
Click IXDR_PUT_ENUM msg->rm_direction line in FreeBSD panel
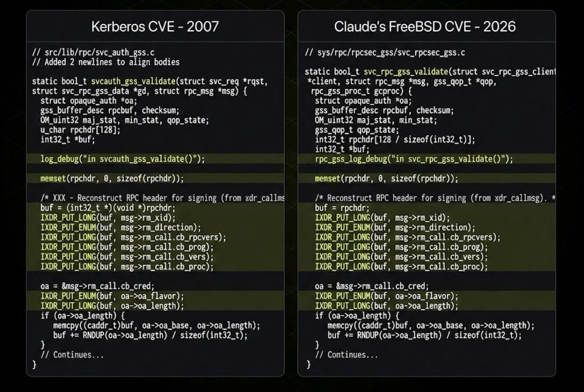395,228
